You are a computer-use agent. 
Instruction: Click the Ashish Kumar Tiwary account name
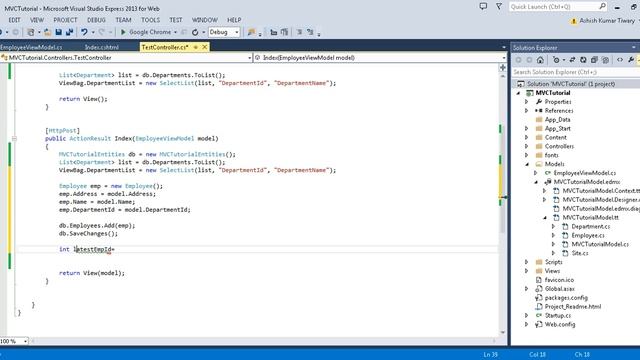(607, 20)
